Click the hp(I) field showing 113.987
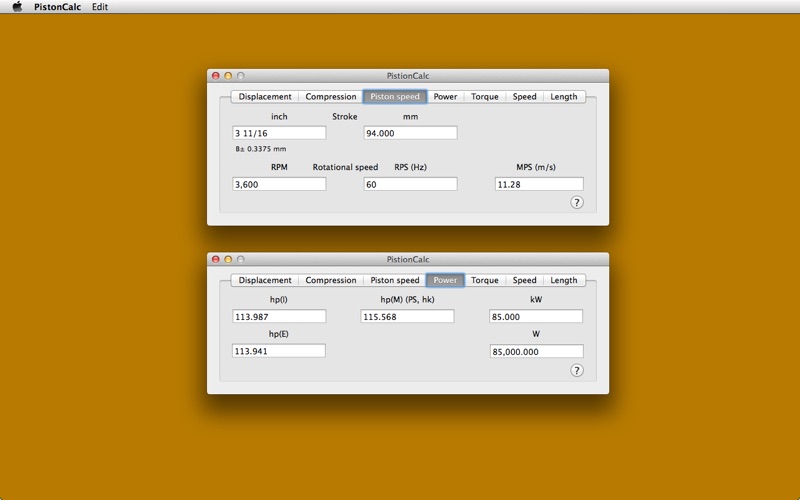Image resolution: width=800 pixels, height=500 pixels. pos(279,316)
